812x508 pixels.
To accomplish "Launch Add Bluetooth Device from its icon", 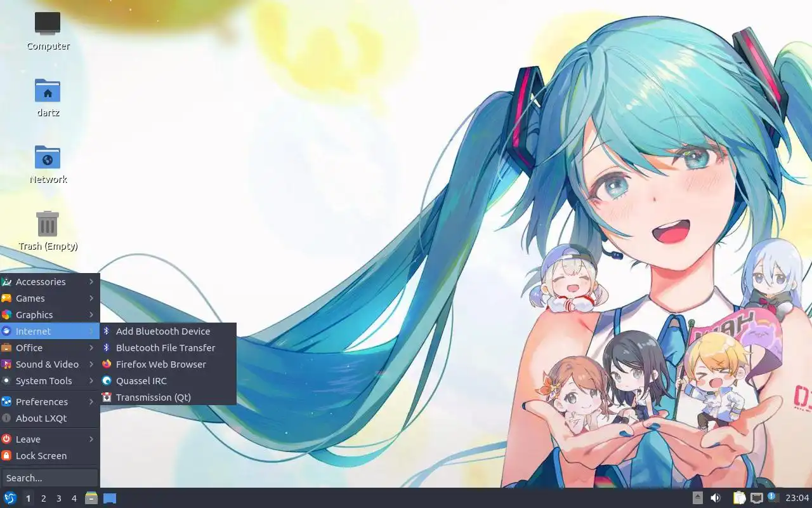I will pos(107,331).
